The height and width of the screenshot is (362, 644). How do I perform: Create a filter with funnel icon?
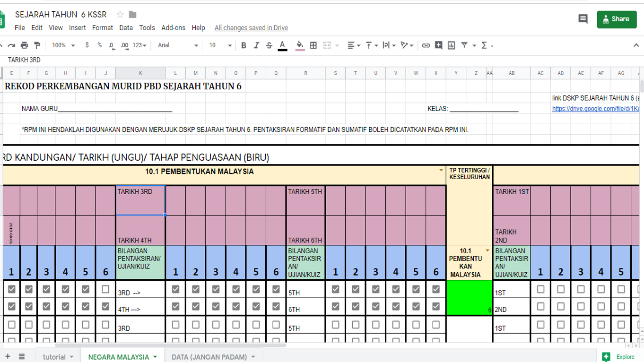point(464,45)
